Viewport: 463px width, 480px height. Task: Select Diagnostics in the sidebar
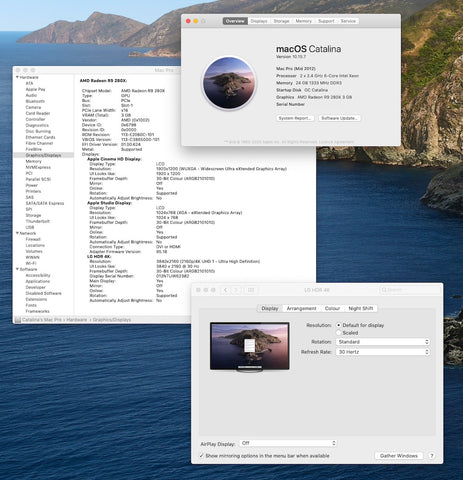pyautogui.click(x=37, y=125)
